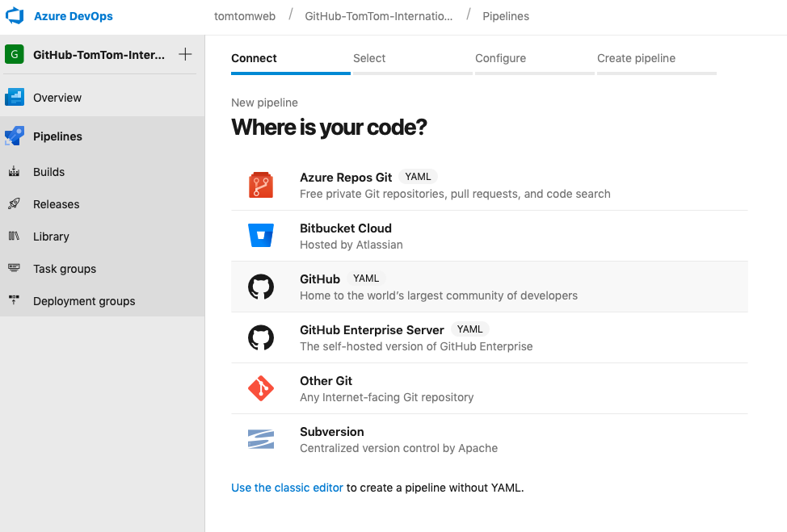787x532 pixels.
Task: Click the Azure DevOps logo icon
Action: (x=15, y=15)
